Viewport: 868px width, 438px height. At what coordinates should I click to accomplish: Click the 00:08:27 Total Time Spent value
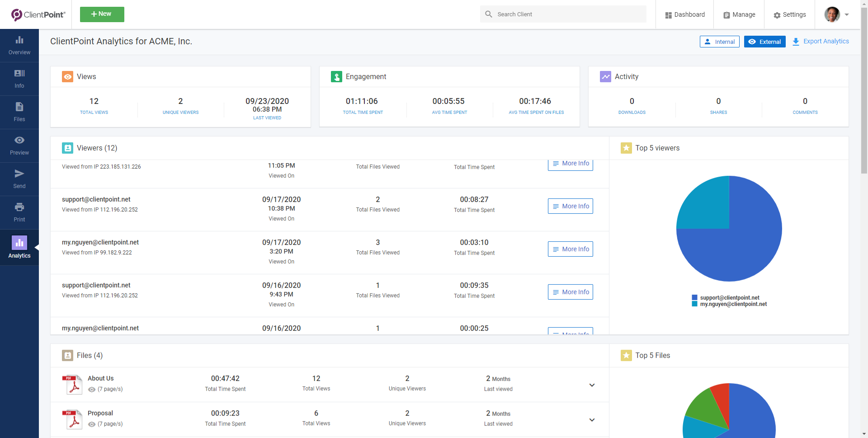coord(474,199)
